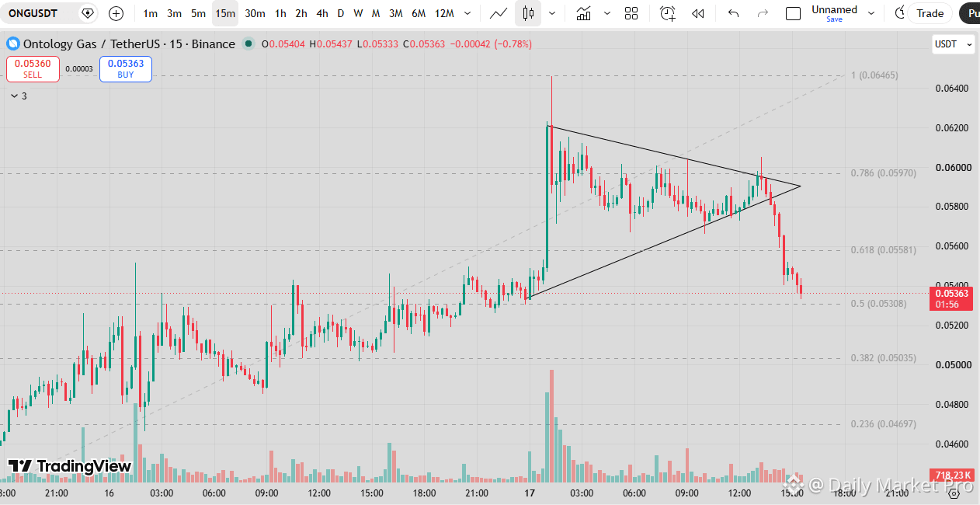Select the 5m timeframe

coord(199,13)
